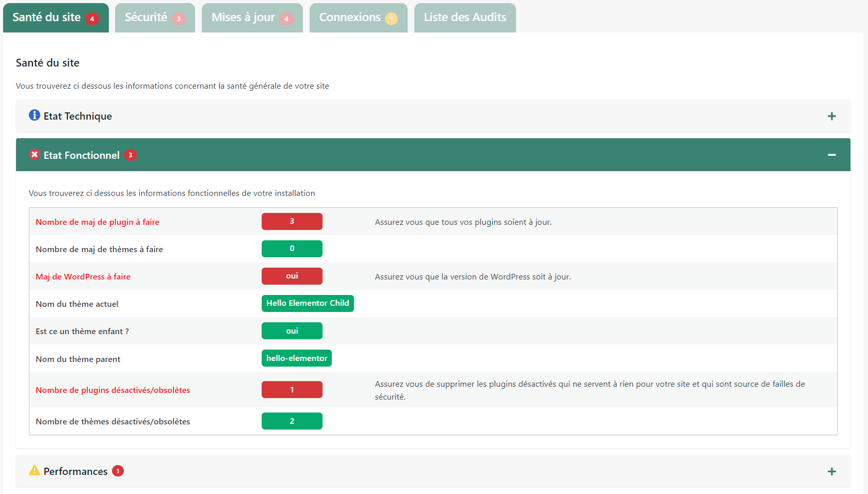The height and width of the screenshot is (494, 868).
Task: Switch to the Sécurité tab
Action: [x=155, y=18]
